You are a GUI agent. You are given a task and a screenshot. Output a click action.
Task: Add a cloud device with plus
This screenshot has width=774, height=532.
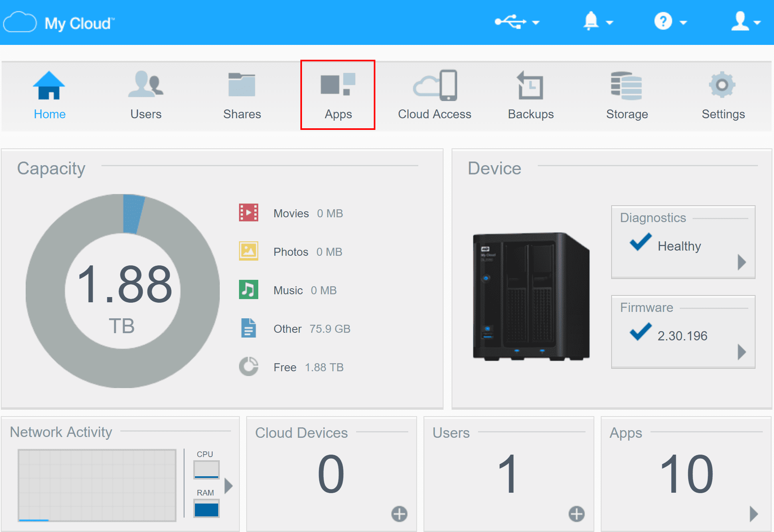coord(399,514)
